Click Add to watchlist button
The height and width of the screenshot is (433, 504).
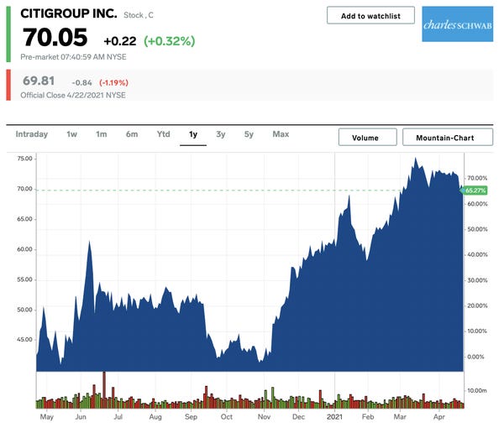click(x=370, y=15)
